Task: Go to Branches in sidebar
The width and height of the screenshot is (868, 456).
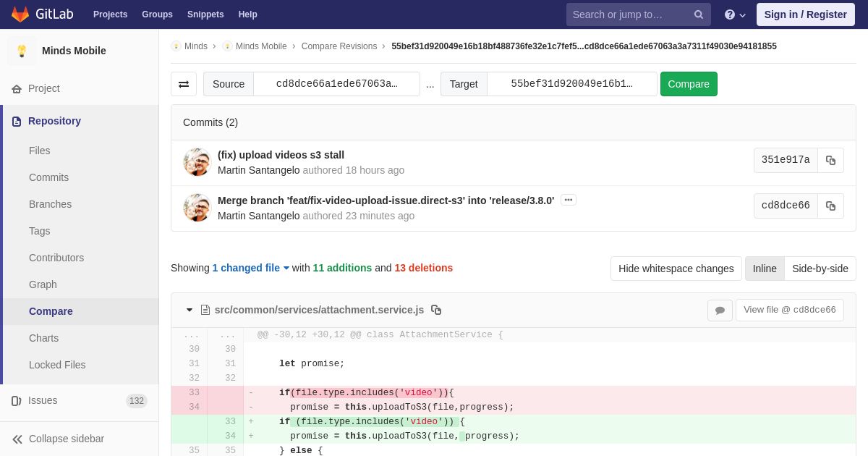Action: pyautogui.click(x=50, y=204)
